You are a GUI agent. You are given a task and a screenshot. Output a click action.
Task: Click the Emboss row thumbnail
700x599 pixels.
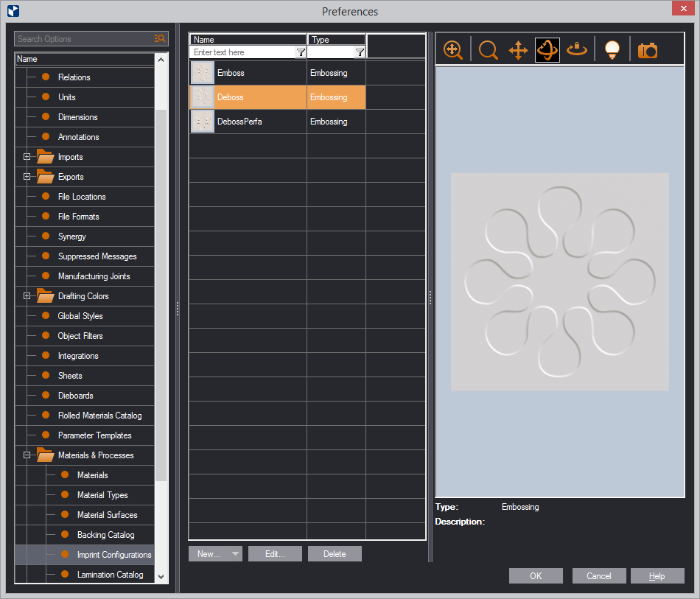pos(202,73)
